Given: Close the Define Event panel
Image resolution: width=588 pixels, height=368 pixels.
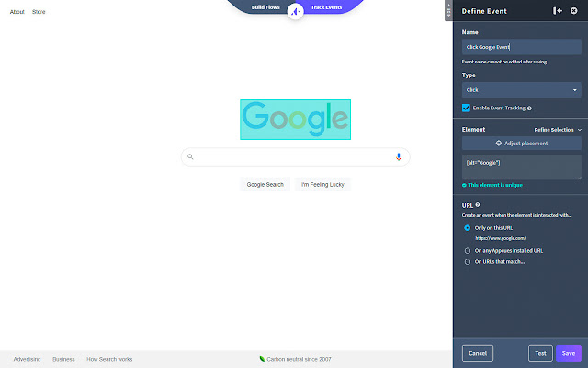Looking at the screenshot, I should click(x=573, y=11).
